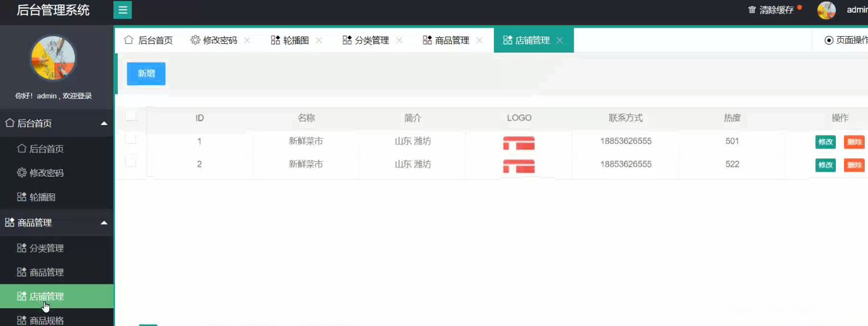
Task: Click the 联系方式 column header
Action: pyautogui.click(x=625, y=118)
